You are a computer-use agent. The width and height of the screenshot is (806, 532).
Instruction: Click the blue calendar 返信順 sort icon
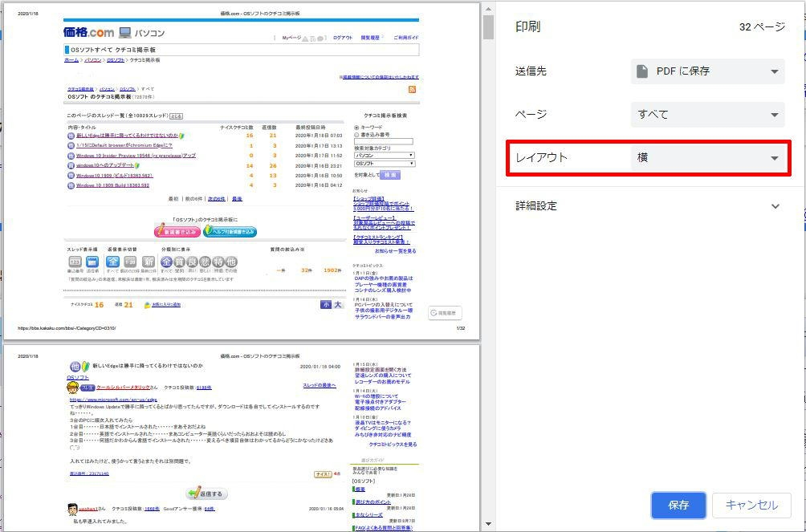92,262
